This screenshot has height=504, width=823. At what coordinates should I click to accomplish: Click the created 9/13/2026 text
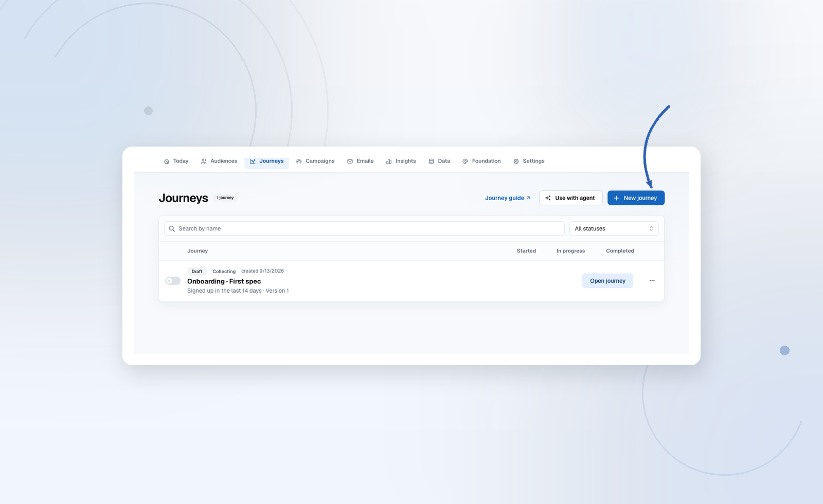click(262, 271)
